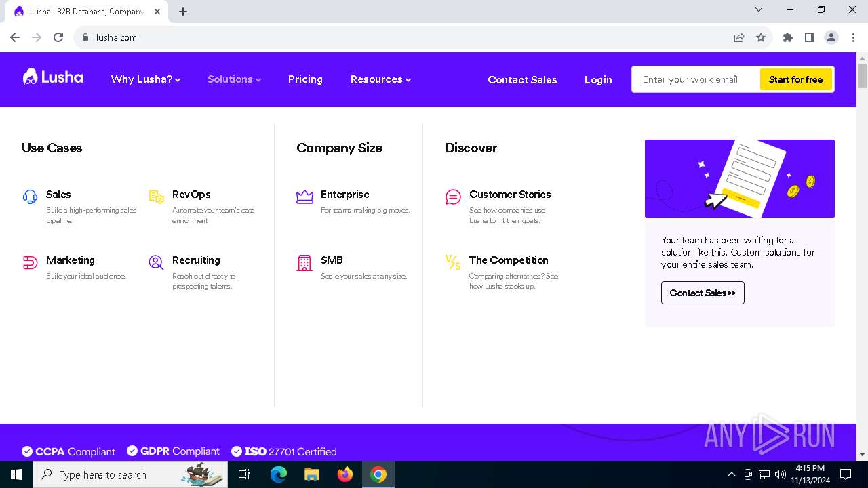Open the Pricing page
This screenshot has width=868, height=488.
pyautogui.click(x=305, y=79)
